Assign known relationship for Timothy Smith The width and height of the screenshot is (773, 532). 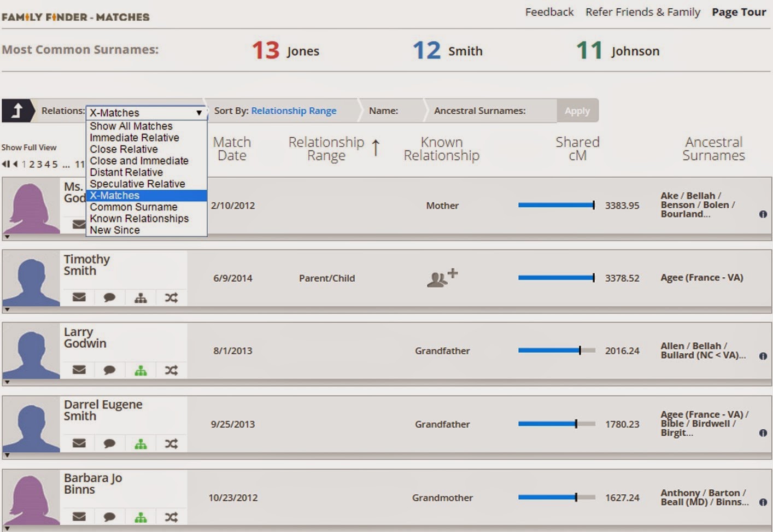tap(442, 278)
